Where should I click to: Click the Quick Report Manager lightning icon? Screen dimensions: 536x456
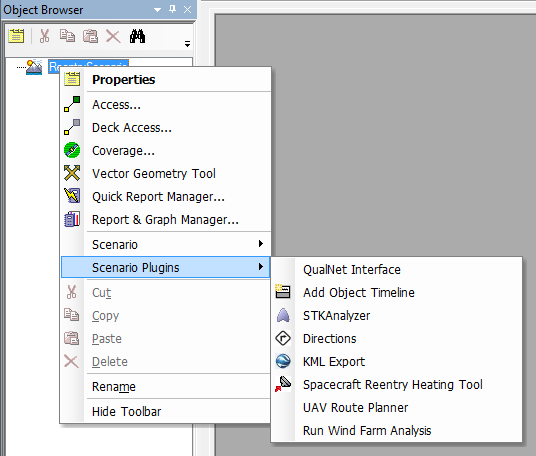[72, 196]
